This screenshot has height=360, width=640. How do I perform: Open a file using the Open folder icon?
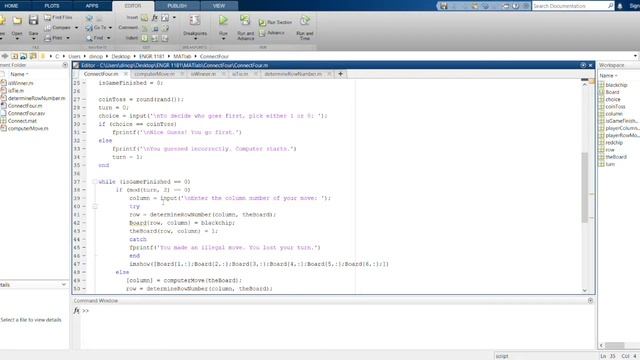coord(17,21)
